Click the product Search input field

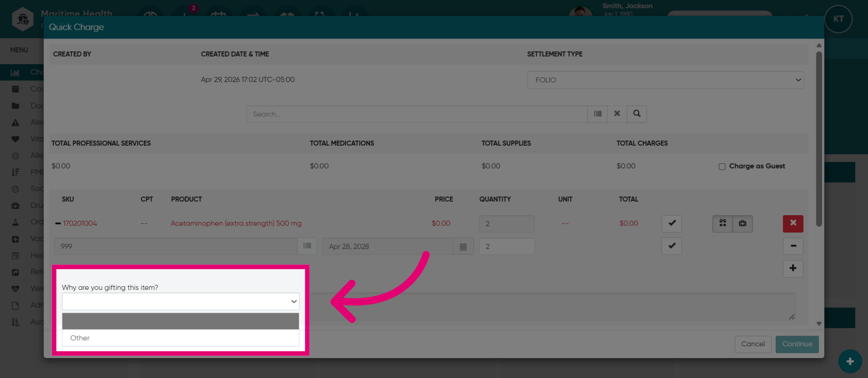(x=417, y=114)
